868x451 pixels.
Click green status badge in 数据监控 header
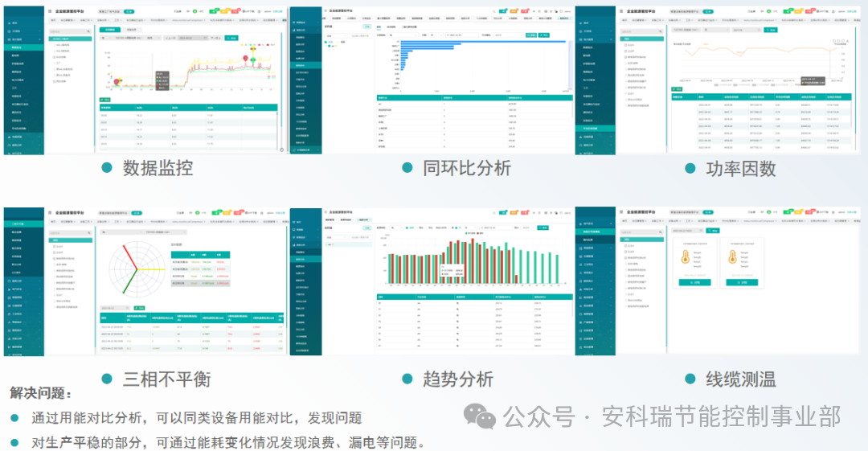(x=213, y=11)
